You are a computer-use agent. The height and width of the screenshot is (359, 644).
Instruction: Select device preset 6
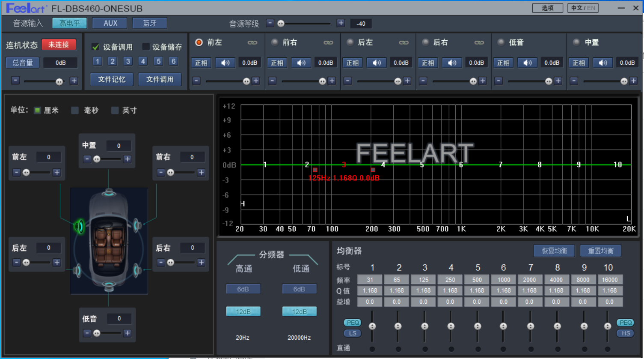(173, 61)
